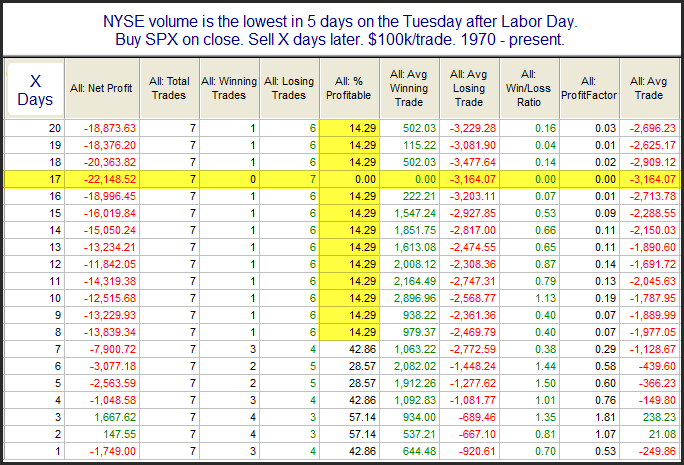Screen dimensions: 684x465
Task: Click All: Losing Trades column header
Action: [289, 88]
